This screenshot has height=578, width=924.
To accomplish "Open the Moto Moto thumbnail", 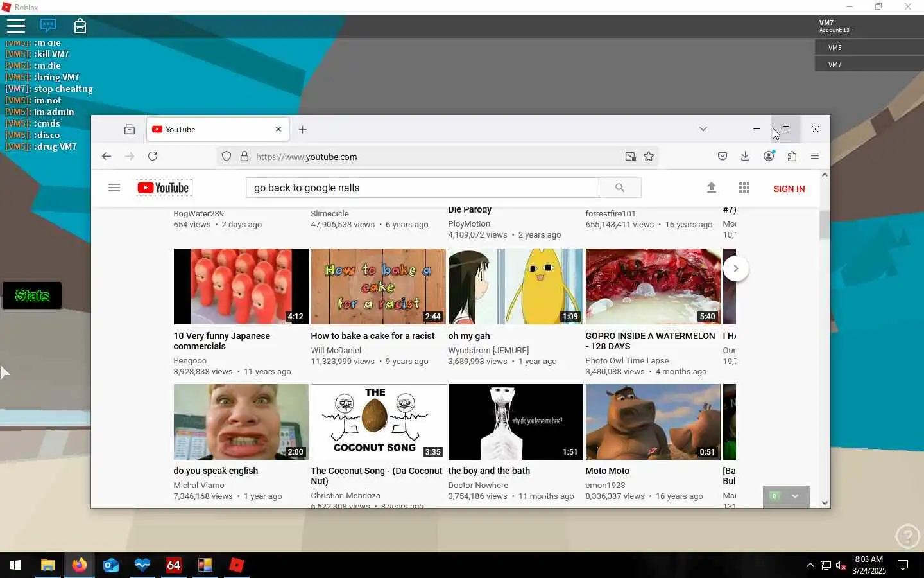I will coord(653,422).
